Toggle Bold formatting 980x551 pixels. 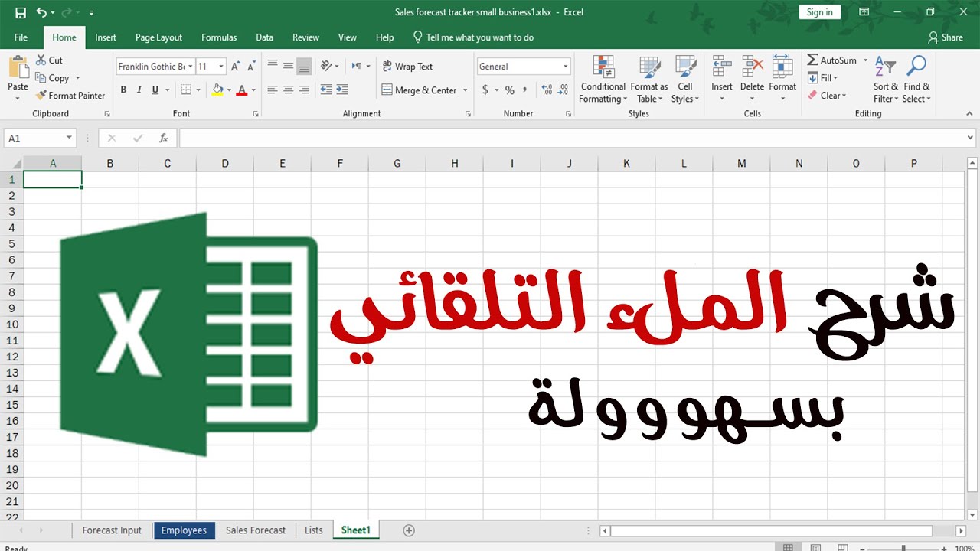click(x=123, y=90)
